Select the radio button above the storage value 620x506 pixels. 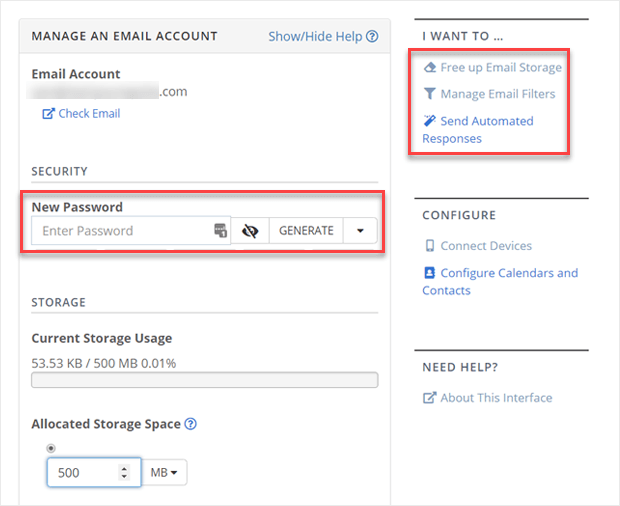51,448
